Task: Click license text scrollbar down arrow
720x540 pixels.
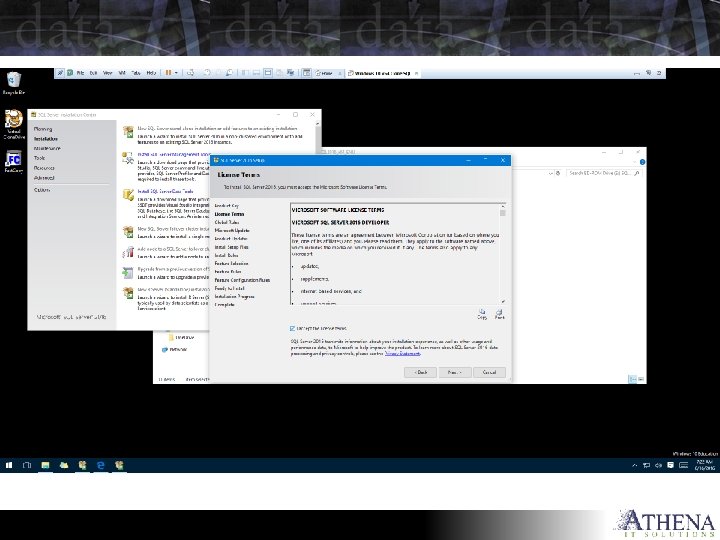Action: point(503,301)
